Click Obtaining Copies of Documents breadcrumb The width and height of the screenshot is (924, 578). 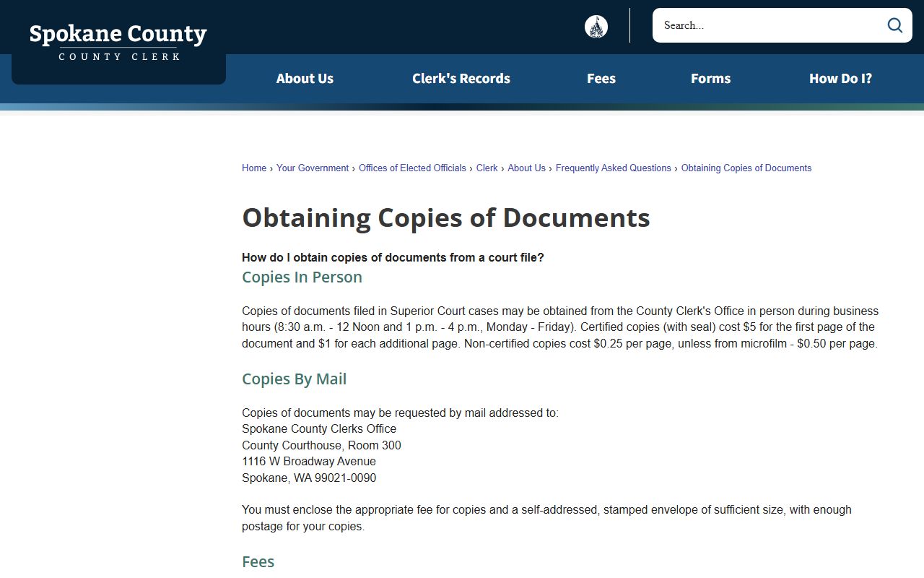pyautogui.click(x=746, y=168)
